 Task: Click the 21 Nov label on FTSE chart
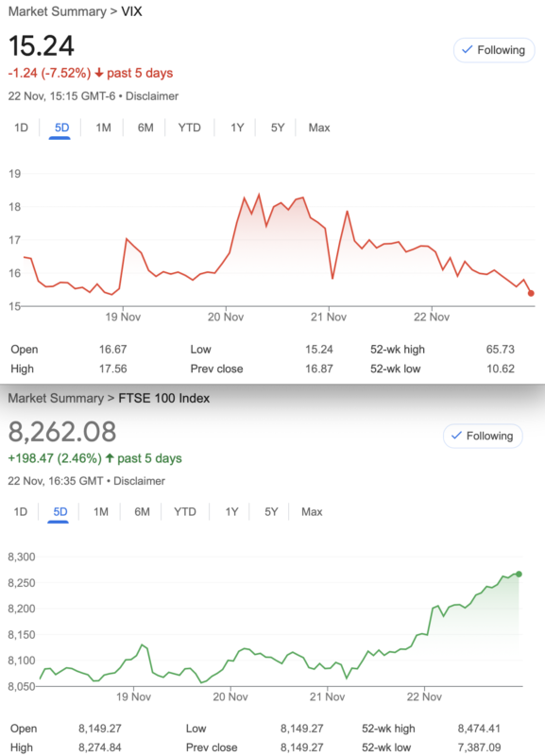[327, 697]
